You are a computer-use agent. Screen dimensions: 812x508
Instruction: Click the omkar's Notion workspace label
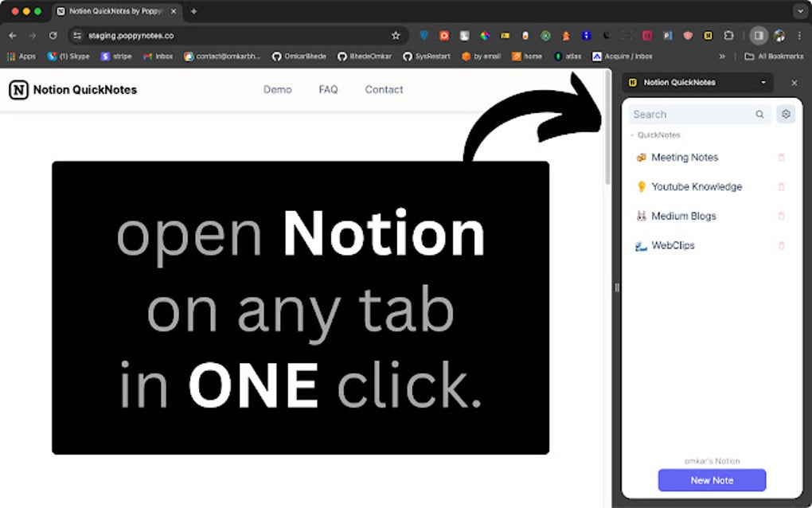coord(712,461)
